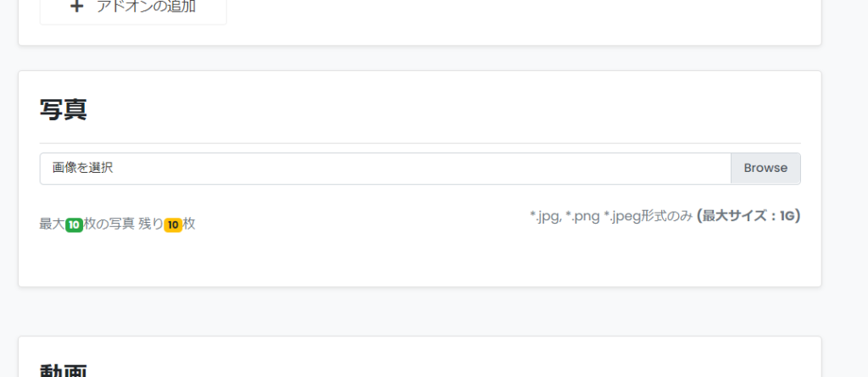Click the divider line under 写真 heading

click(x=420, y=143)
